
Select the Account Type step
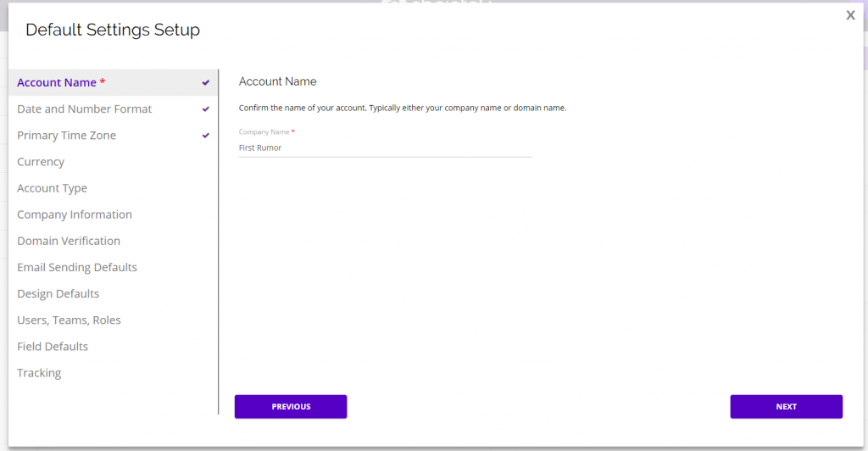[113, 188]
